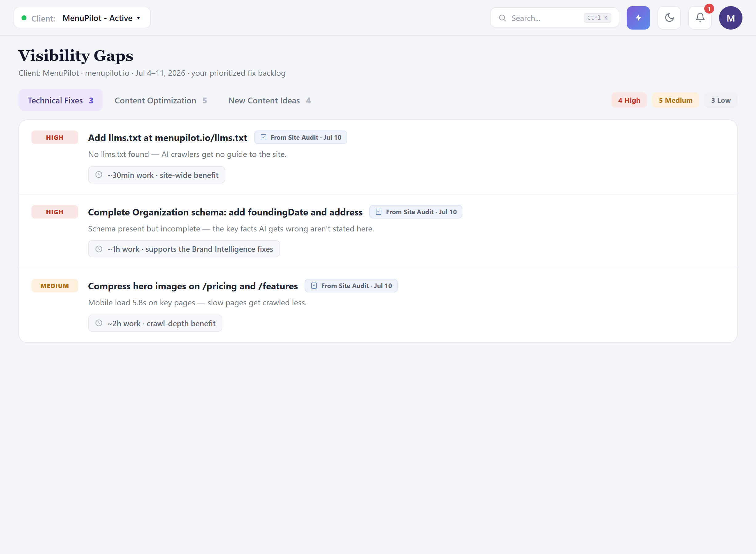Screen dimensions: 756x554
Task: Filter by the 5 Medium priority chip
Action: coord(675,100)
